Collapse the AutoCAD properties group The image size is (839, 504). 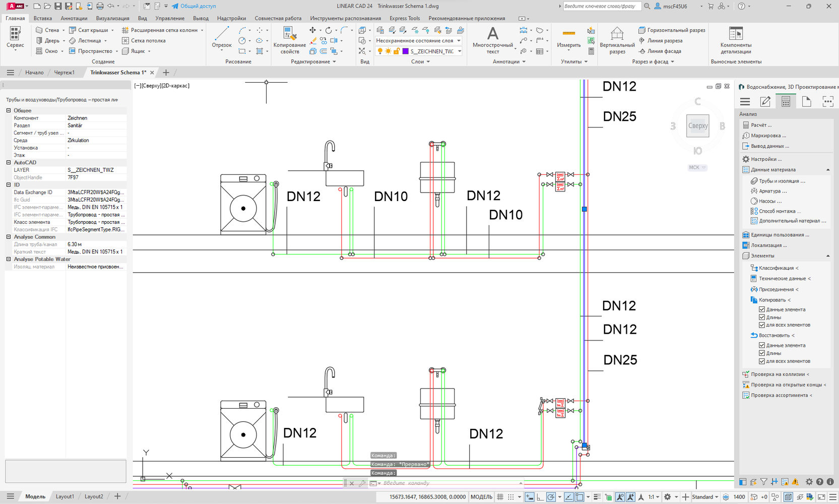tap(9, 163)
